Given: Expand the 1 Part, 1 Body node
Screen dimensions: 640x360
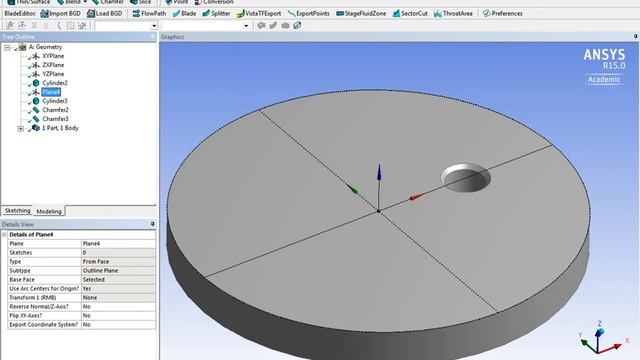Looking at the screenshot, I should click(20, 129).
